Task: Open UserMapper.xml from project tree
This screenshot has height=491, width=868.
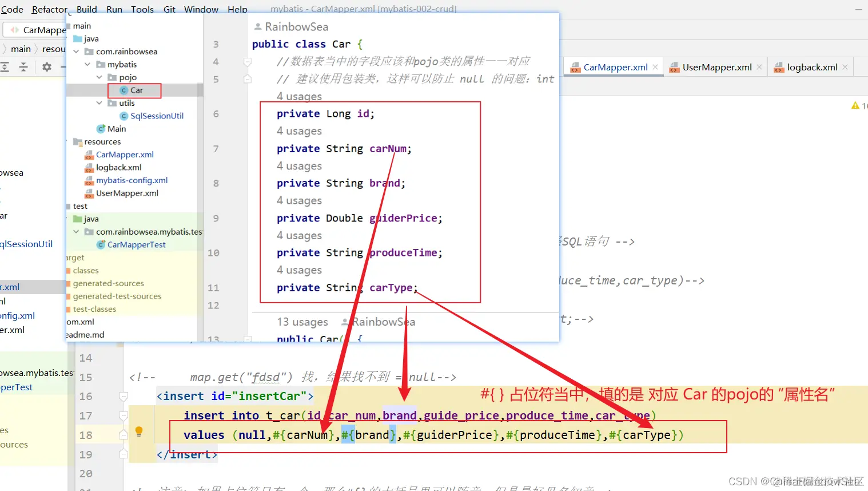Action: click(127, 193)
